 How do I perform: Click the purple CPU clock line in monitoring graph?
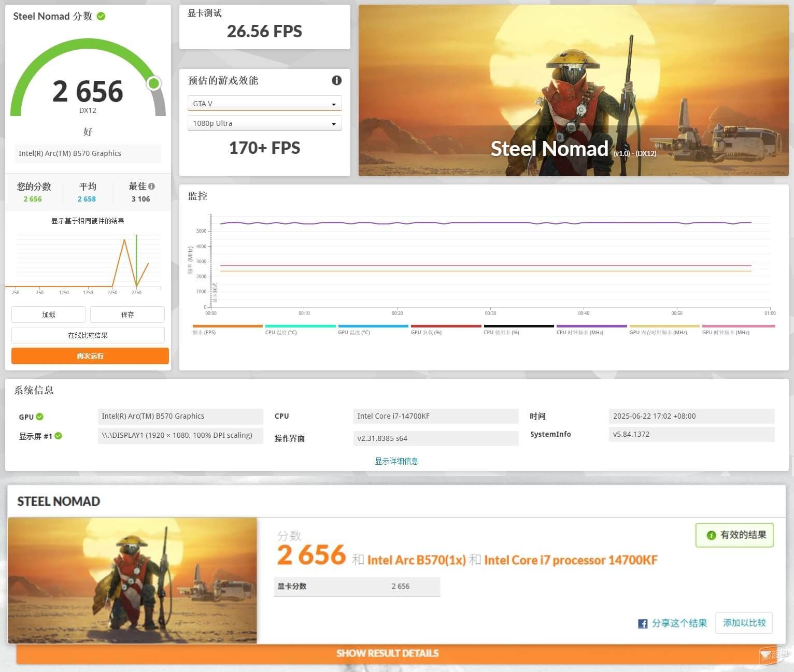coord(486,223)
